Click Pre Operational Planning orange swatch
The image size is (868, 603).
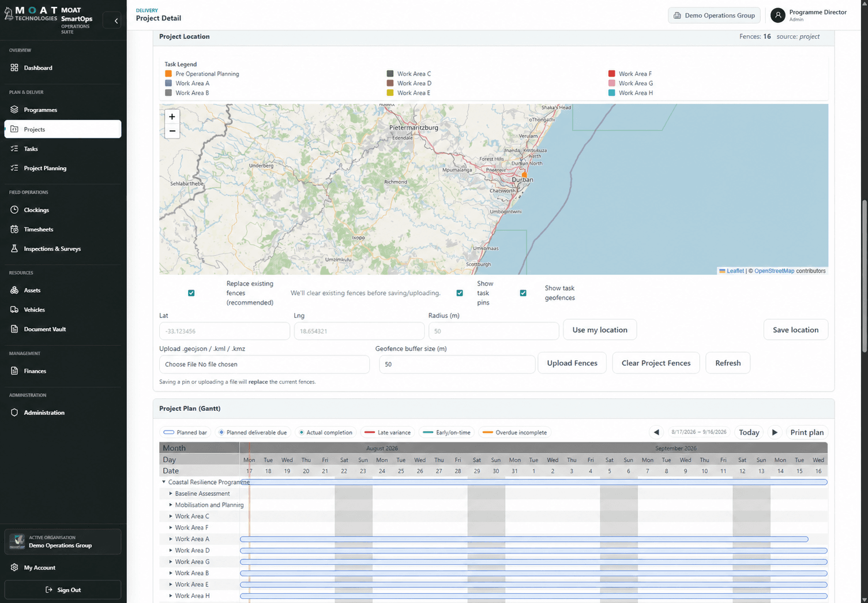point(168,74)
